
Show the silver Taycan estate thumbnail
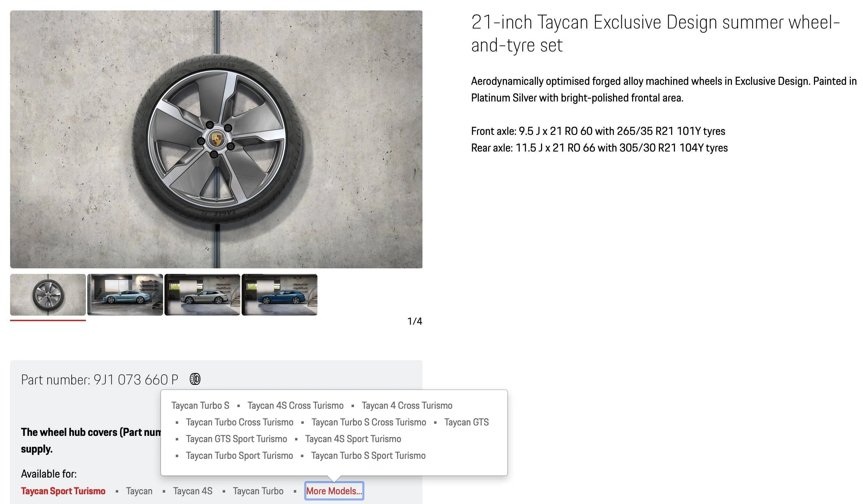pos(202,294)
